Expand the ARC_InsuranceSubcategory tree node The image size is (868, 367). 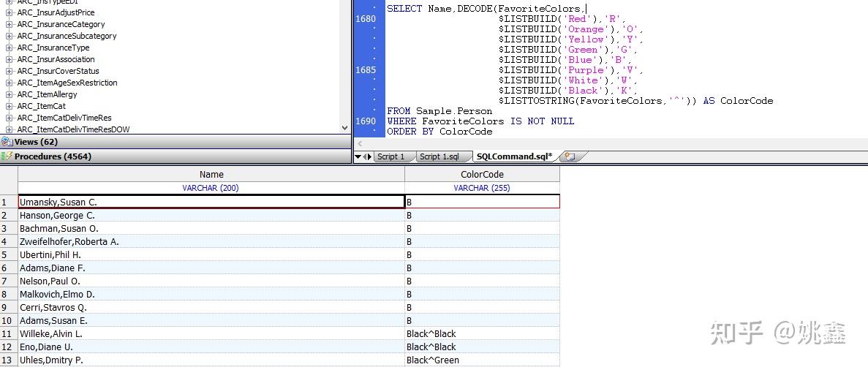(x=9, y=36)
